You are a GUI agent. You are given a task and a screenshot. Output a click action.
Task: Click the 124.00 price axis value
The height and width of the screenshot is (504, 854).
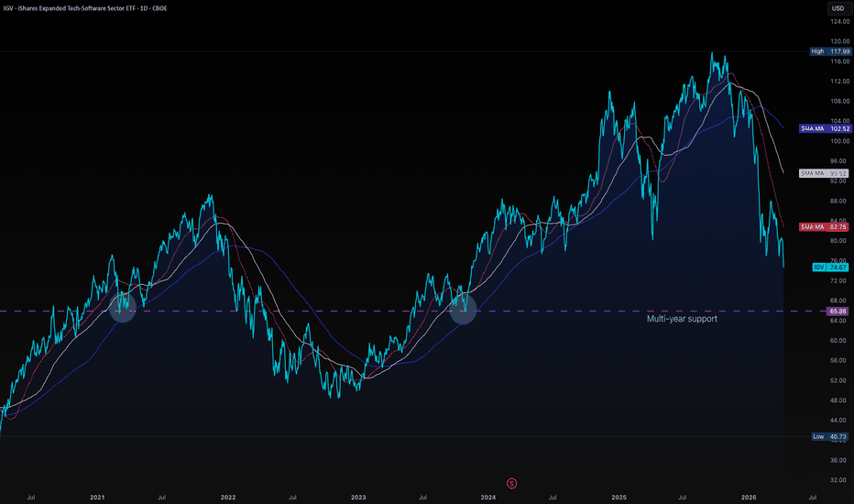[x=838, y=22]
